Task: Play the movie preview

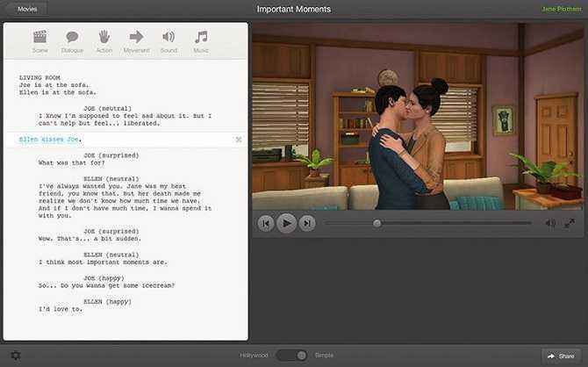Action: click(x=286, y=223)
